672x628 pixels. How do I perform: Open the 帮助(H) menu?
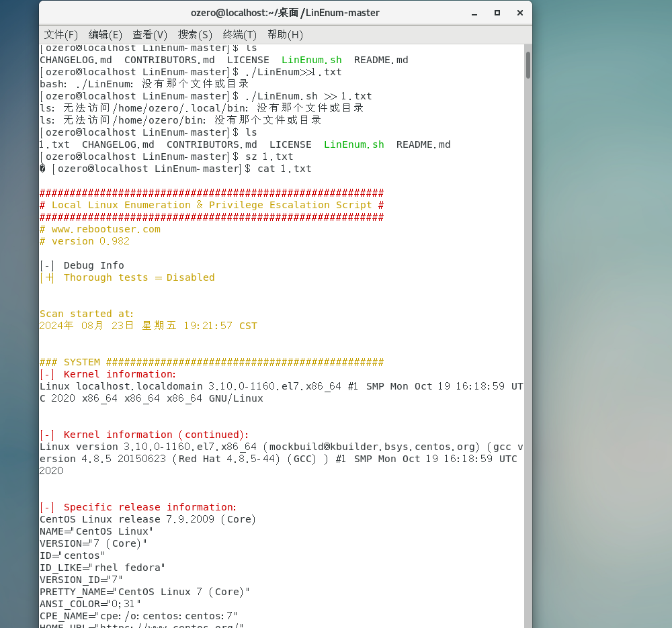click(x=285, y=34)
